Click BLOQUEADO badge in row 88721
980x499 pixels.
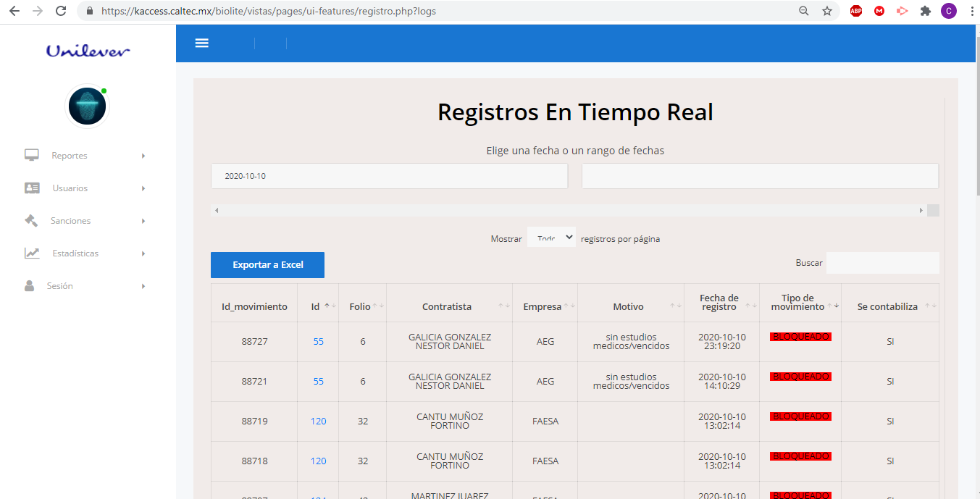pyautogui.click(x=800, y=377)
